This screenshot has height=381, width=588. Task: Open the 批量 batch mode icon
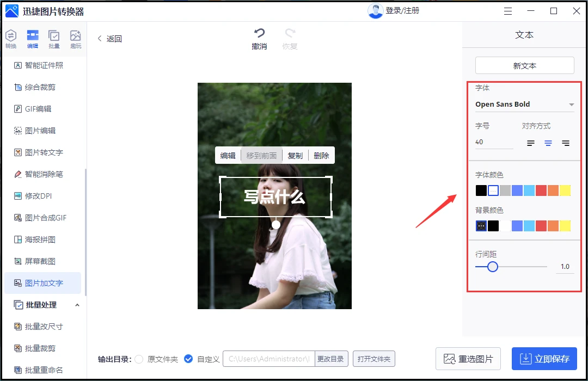tap(54, 39)
